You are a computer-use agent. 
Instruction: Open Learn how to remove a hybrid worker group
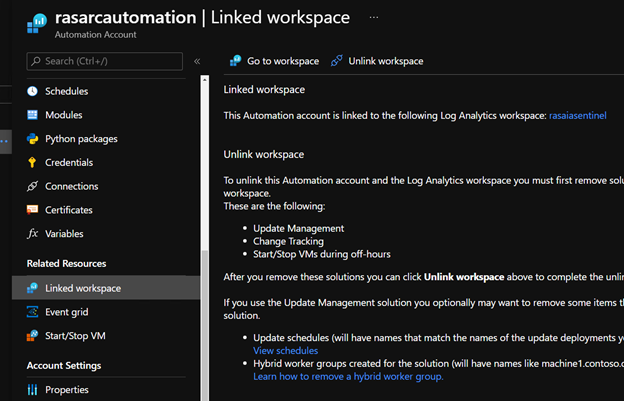[x=348, y=376]
